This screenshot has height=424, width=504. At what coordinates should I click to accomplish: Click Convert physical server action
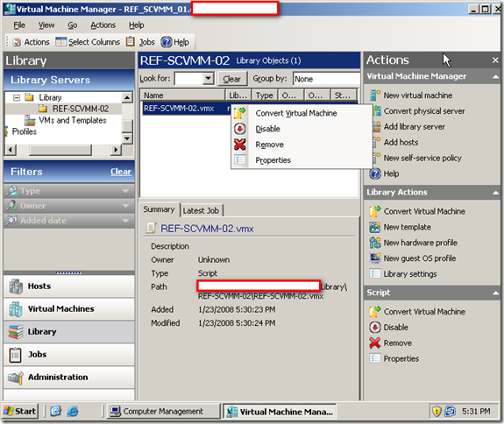[x=424, y=111]
